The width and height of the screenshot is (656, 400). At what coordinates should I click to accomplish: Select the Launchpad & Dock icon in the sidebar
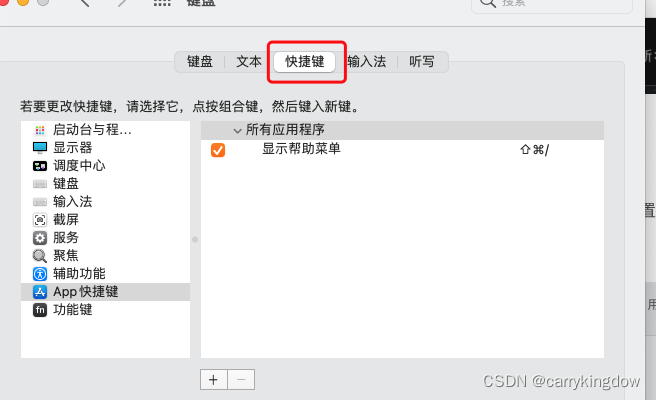point(40,130)
